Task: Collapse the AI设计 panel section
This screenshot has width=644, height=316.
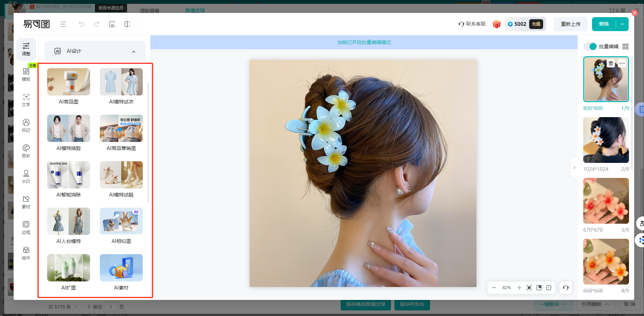Action: tap(134, 51)
